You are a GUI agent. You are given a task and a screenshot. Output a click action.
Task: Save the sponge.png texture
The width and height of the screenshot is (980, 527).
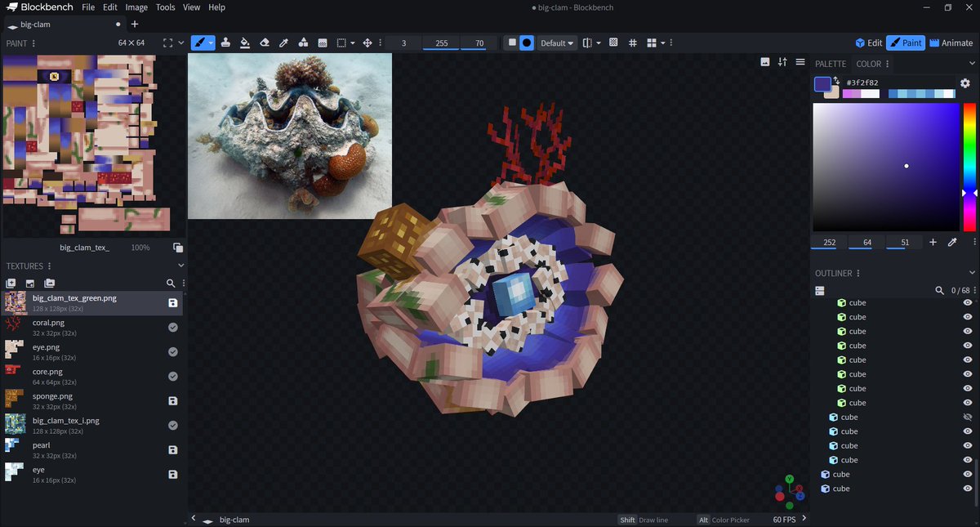click(x=173, y=401)
